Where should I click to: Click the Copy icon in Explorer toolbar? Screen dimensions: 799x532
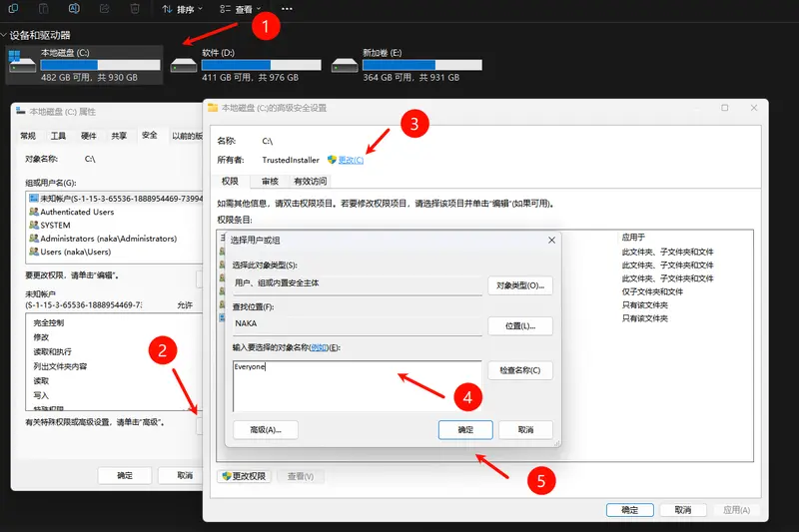click(x=14, y=8)
